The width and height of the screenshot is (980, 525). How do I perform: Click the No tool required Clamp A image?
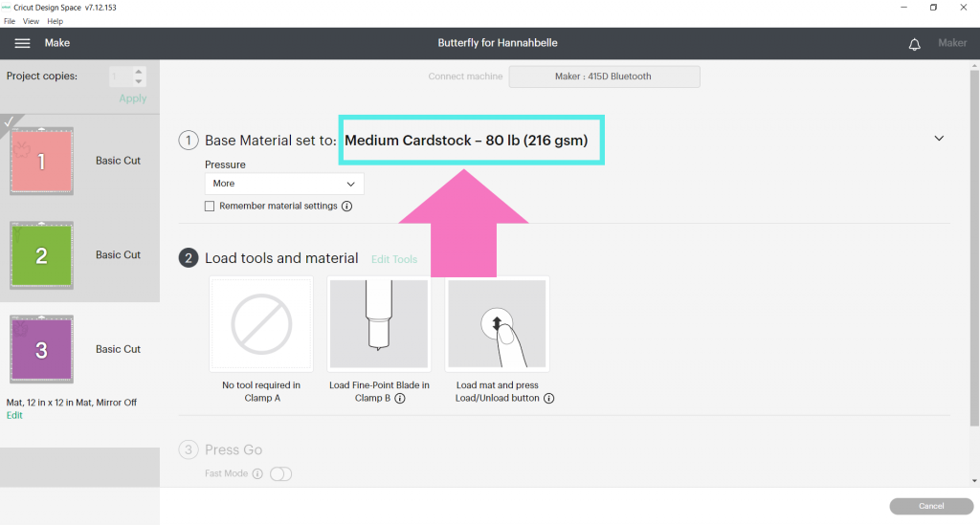[x=261, y=324]
